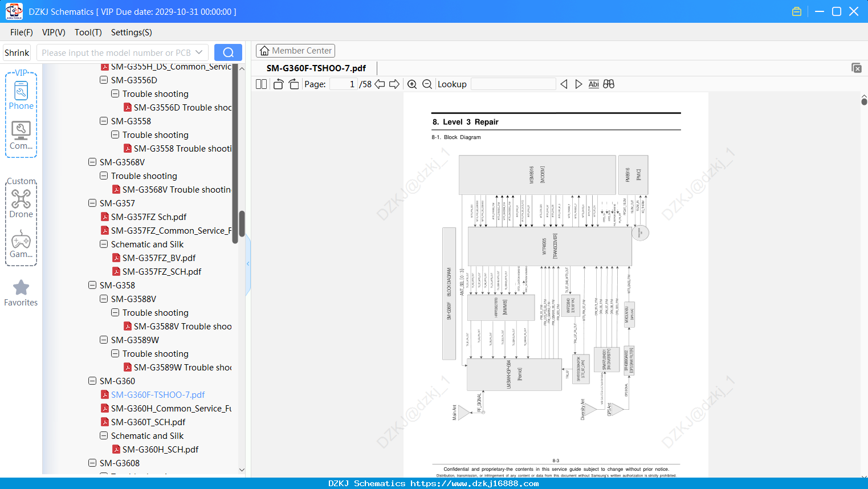Collapse the SM-G357 node
868x489 pixels.
click(x=92, y=203)
